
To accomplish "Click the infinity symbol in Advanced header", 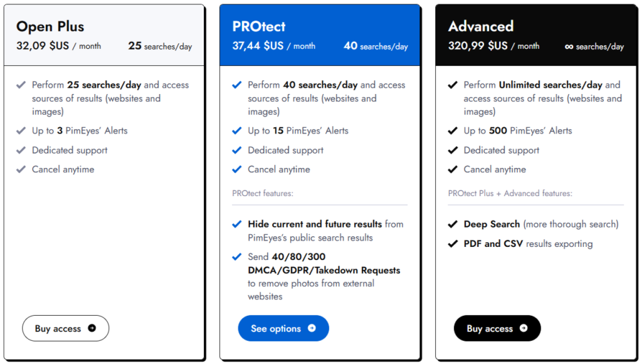I will pos(569,46).
